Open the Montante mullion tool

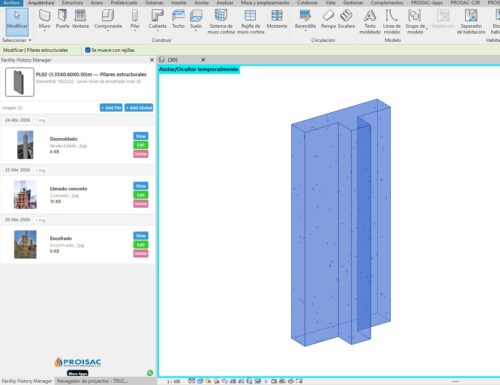(277, 19)
